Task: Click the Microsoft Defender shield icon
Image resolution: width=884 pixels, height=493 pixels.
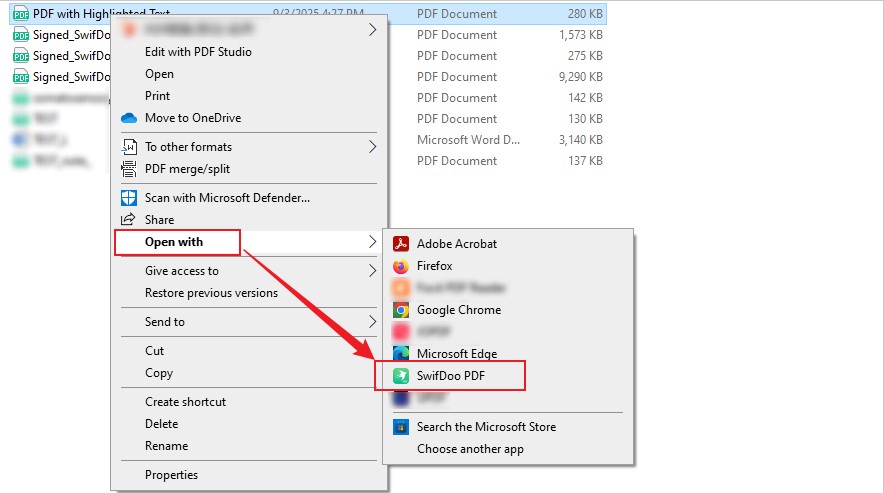Action: coord(128,198)
